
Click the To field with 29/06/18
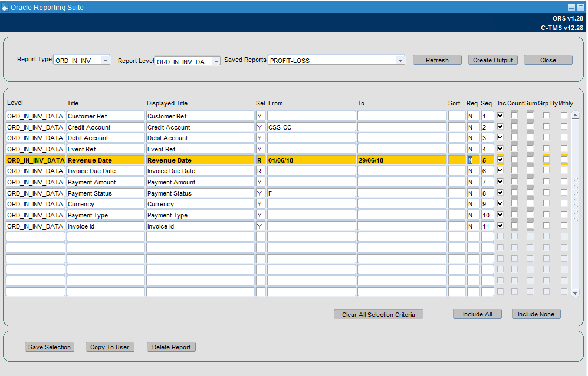click(x=402, y=160)
